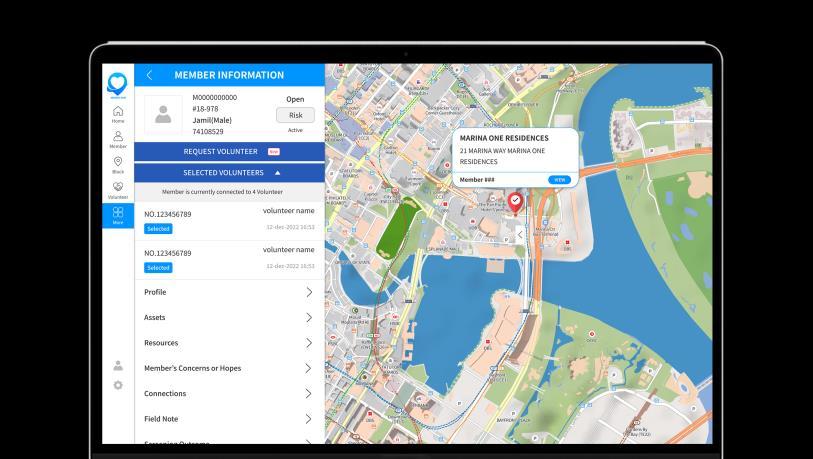Click the Request Volunteer button
Screen dimensions: 813x459
coord(229,151)
